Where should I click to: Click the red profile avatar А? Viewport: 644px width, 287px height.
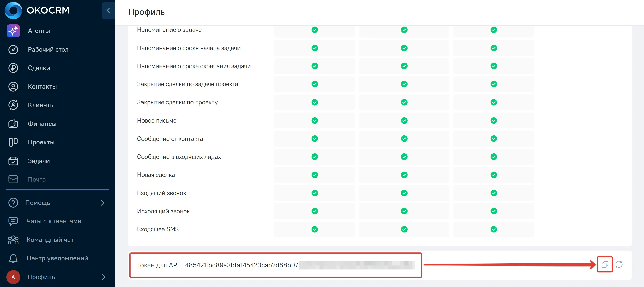(x=13, y=277)
